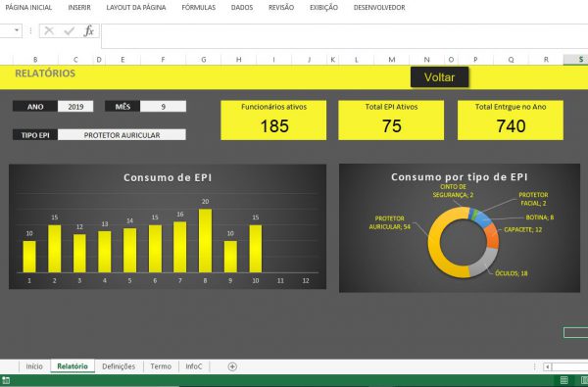
Task: Open the LAYOUT DA PÁGINA ribbon tab
Action: coord(136,7)
